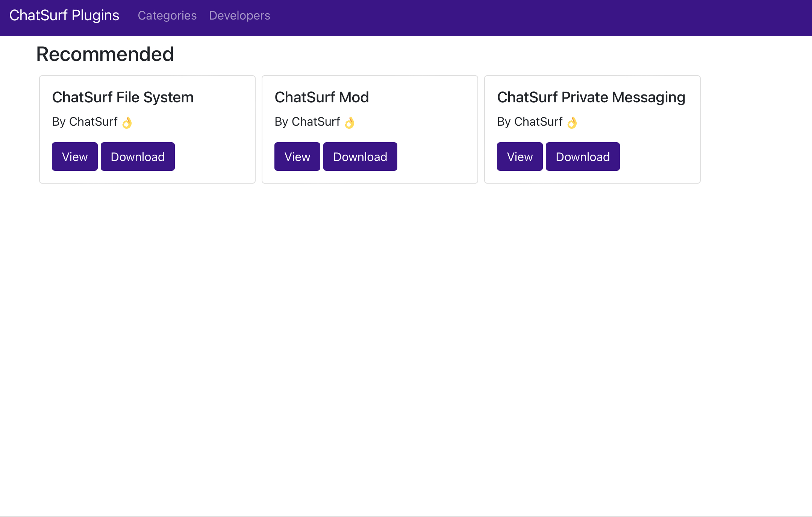Select the ChatSurf Private Messaging title
This screenshot has width=812, height=517.
point(591,97)
